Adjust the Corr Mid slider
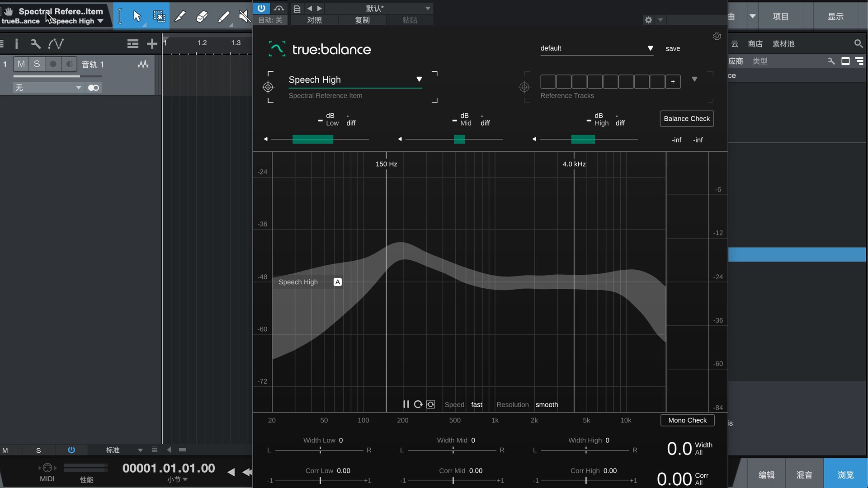Viewport: 868px width, 488px height. (453, 481)
